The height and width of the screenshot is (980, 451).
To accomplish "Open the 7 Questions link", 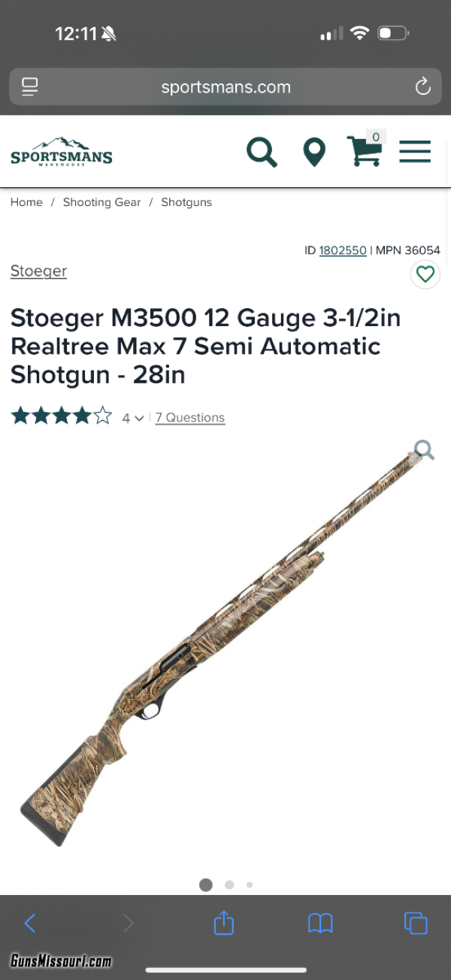I will pos(190,418).
